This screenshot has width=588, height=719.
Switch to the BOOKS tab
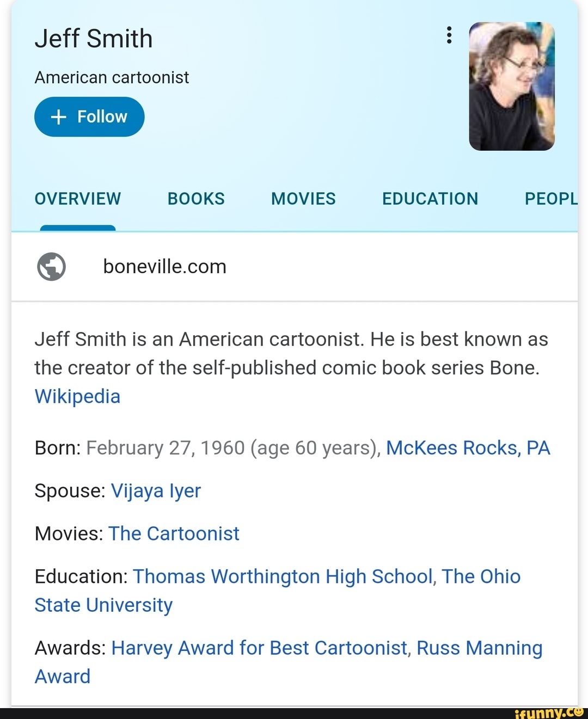pyautogui.click(x=195, y=198)
